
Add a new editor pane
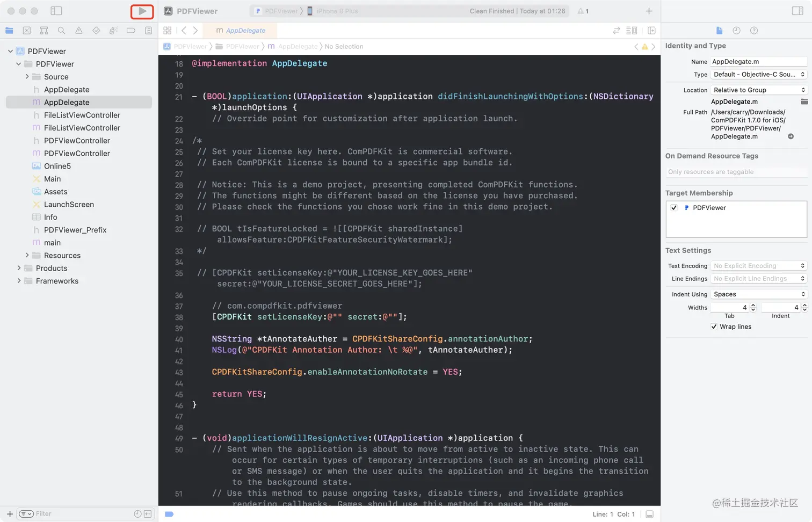click(x=651, y=31)
